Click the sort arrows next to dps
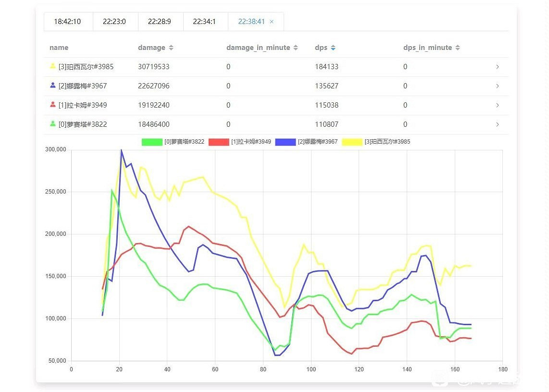Screen dimensions: 549x392 (333, 48)
